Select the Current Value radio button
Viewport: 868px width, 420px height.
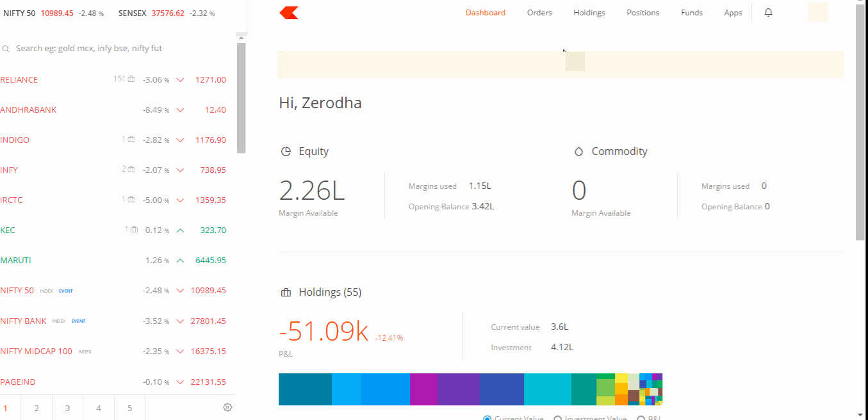pyautogui.click(x=487, y=419)
